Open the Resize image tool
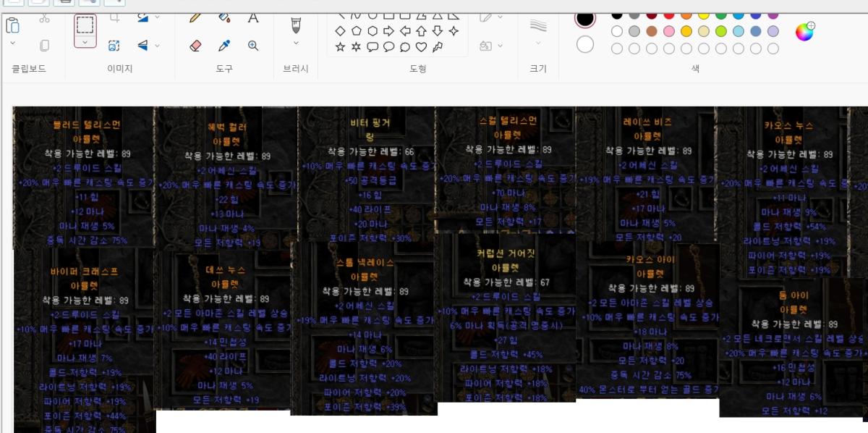 [114, 46]
